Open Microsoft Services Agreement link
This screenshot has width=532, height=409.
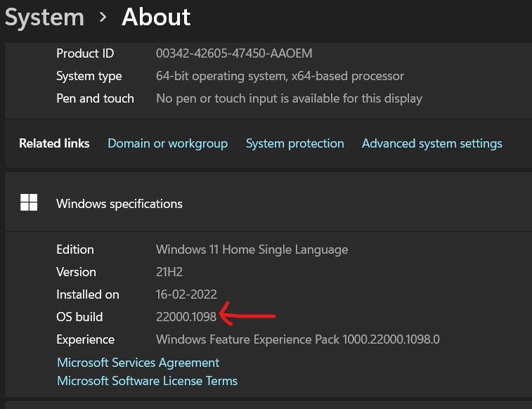click(x=138, y=363)
